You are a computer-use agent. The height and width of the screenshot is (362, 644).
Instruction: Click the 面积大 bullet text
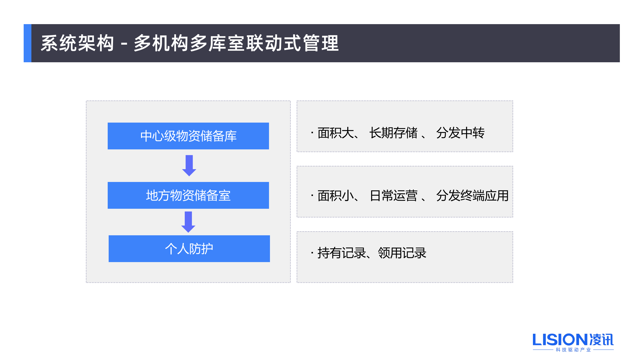click(x=335, y=133)
